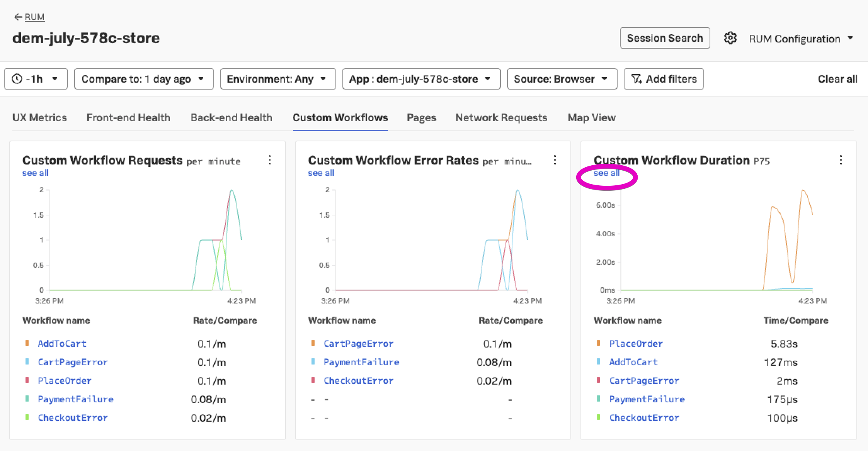This screenshot has width=868, height=451.
Task: Open PlaceOrder in the Duration list
Action: (x=636, y=343)
